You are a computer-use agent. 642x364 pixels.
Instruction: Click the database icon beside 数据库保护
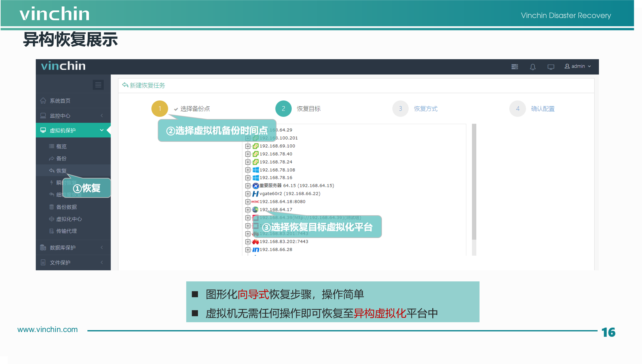pyautogui.click(x=43, y=247)
